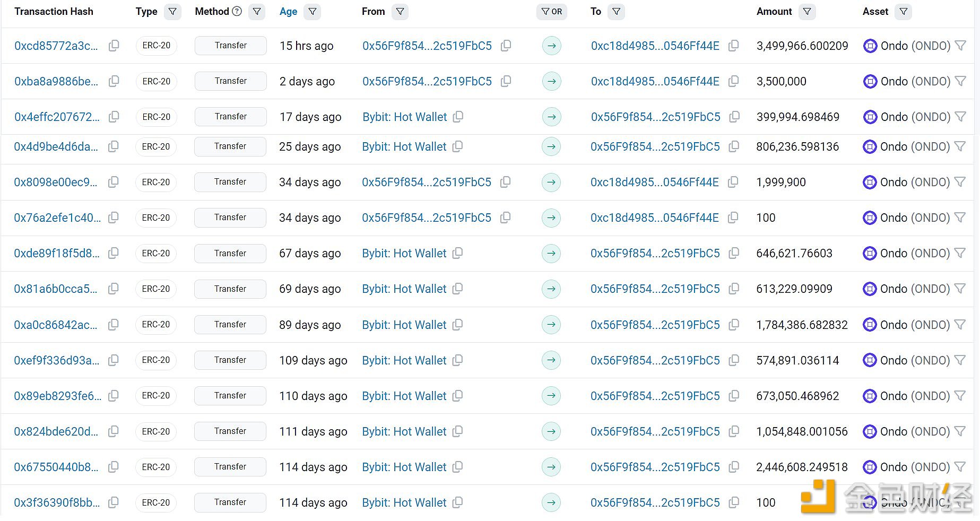Open the To column filter
The height and width of the screenshot is (521, 980).
[x=616, y=12]
